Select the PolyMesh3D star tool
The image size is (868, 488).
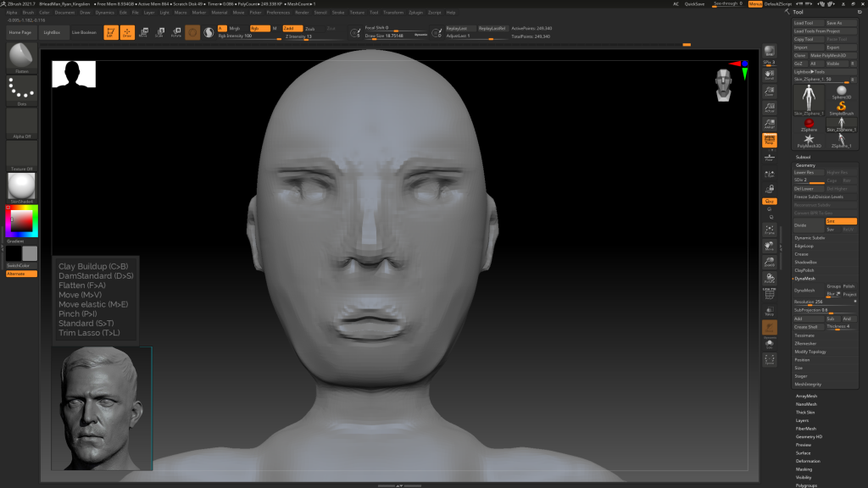pyautogui.click(x=809, y=139)
